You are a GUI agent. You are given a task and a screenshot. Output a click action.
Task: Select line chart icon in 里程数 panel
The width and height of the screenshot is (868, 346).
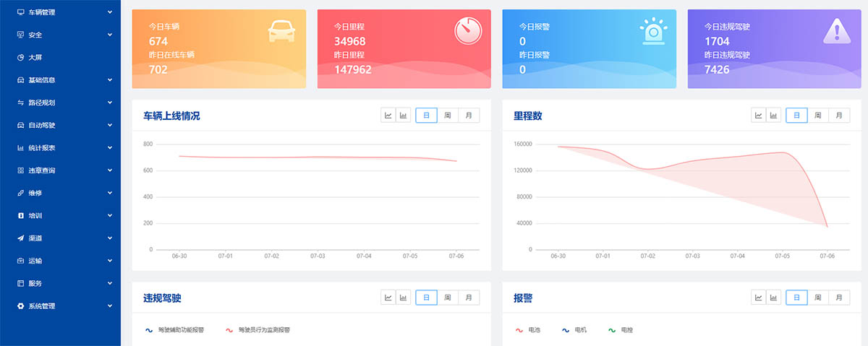pos(759,116)
